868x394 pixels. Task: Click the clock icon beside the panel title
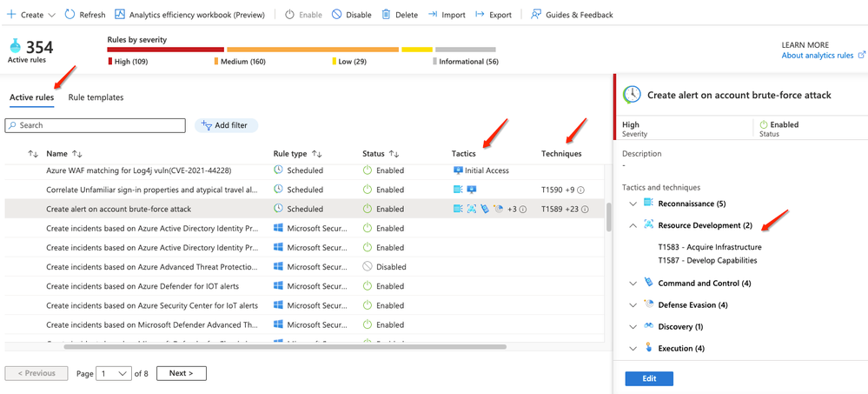(632, 95)
